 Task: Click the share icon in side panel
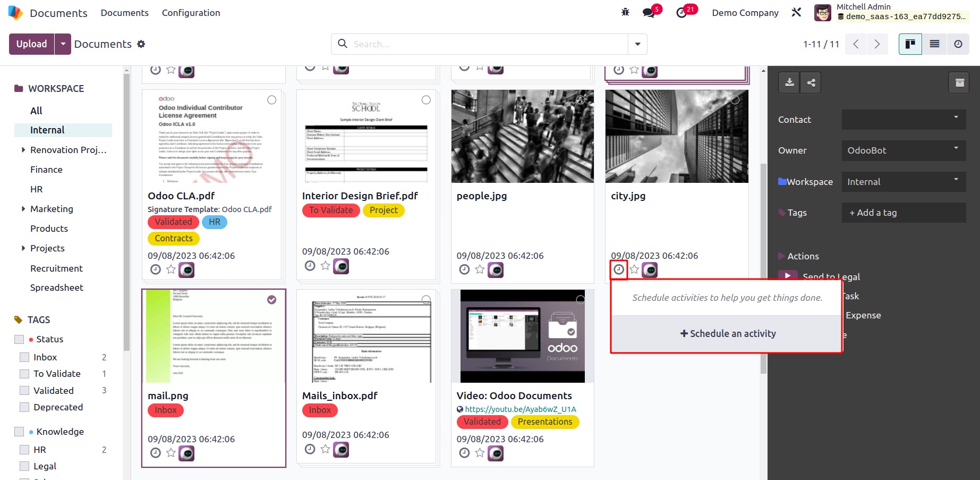click(811, 82)
